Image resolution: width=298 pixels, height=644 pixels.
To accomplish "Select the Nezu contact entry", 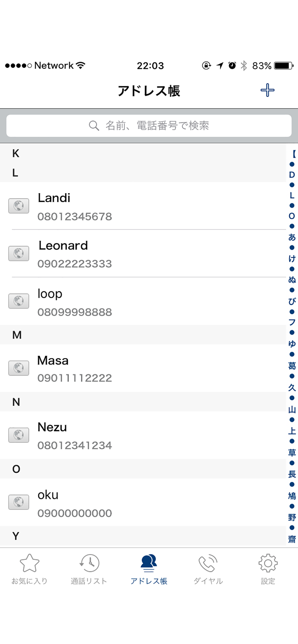I will [x=143, y=435].
